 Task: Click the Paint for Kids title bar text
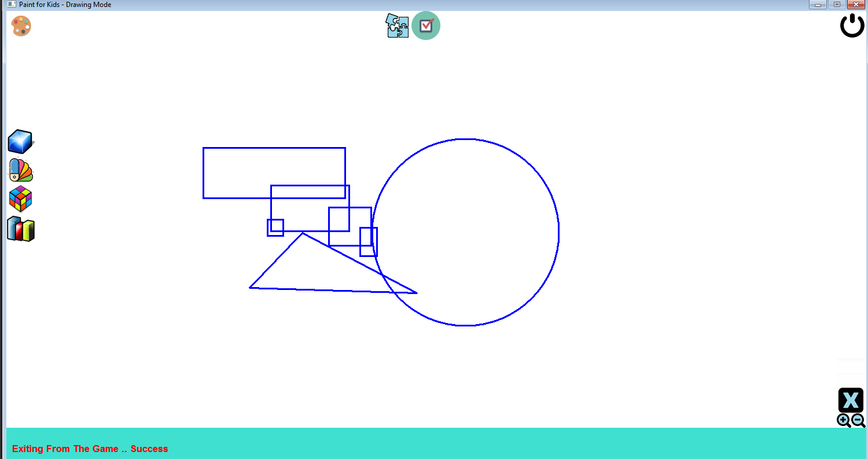pyautogui.click(x=65, y=5)
